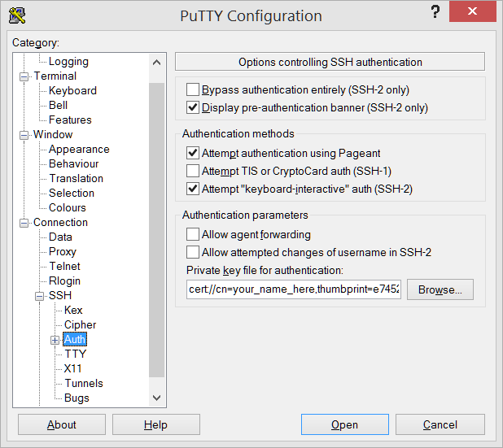Open the Bugs category
This screenshot has width=503, height=448.
(77, 398)
